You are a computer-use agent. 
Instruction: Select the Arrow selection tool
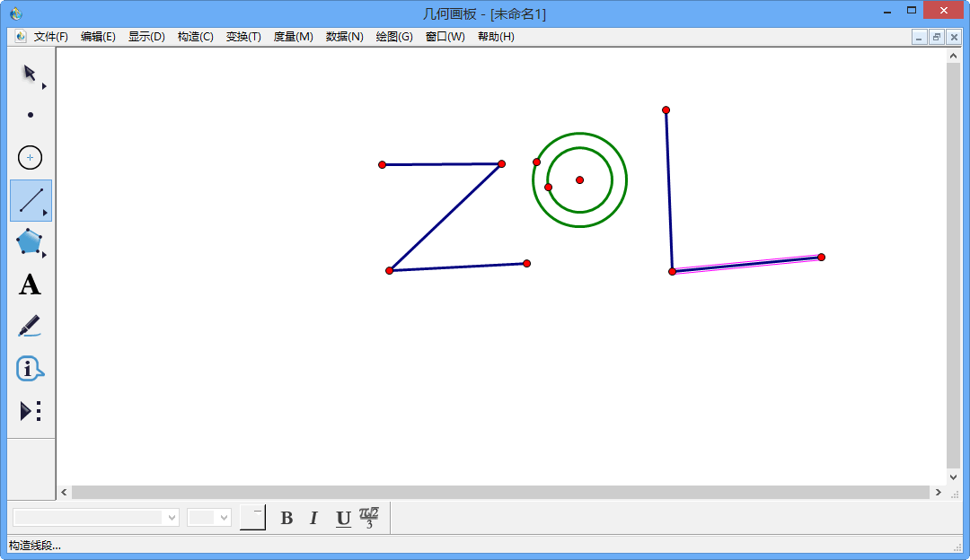tap(30, 73)
